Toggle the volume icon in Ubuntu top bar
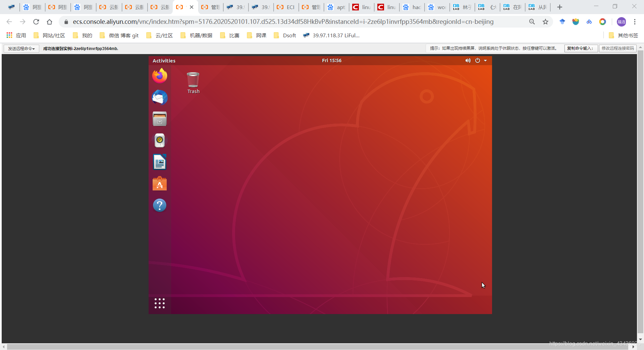Image resolution: width=644 pixels, height=350 pixels. pos(468,61)
